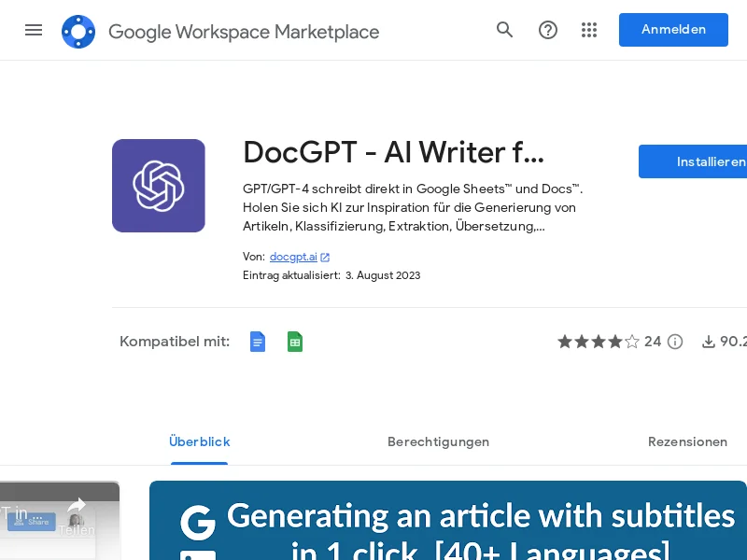This screenshot has height=560, width=747.
Task: Click the Share button on the video
Action: click(33, 522)
